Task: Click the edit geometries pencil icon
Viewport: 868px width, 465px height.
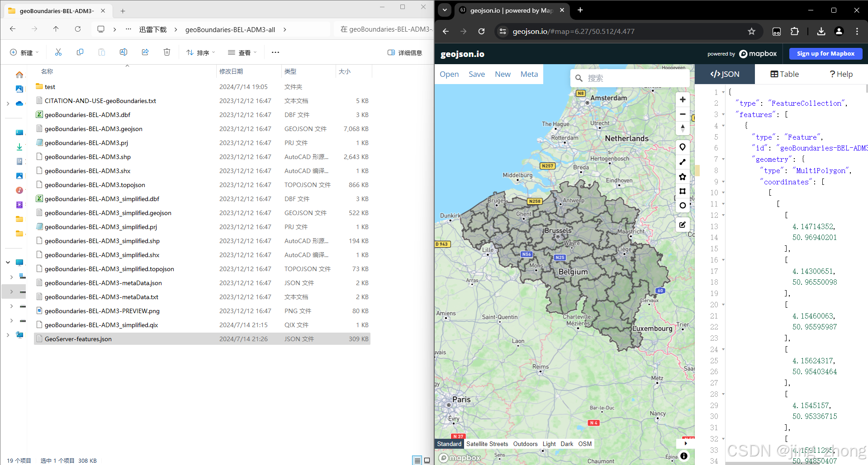Action: pyautogui.click(x=683, y=225)
